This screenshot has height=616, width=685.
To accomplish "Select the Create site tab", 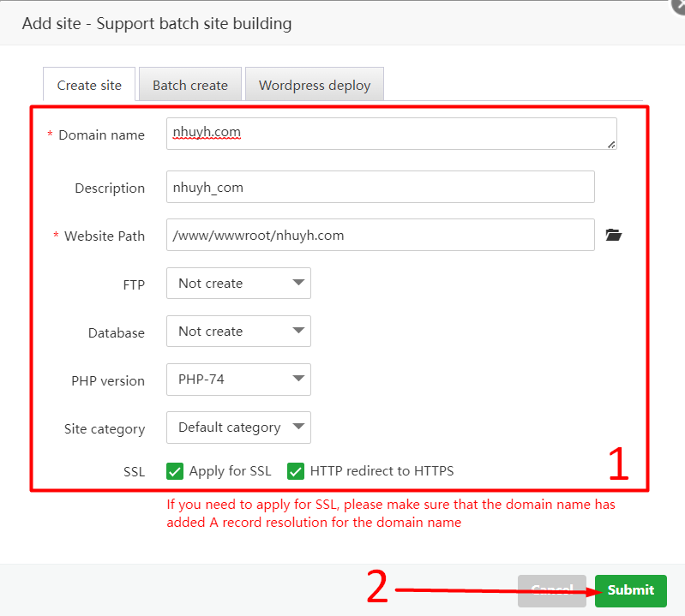I will 89,86.
